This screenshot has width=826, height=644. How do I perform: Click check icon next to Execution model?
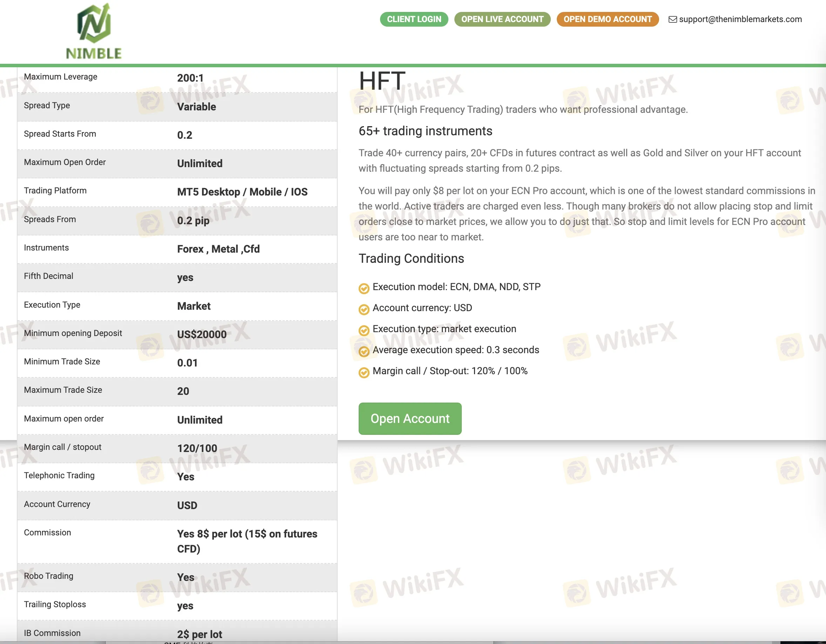click(x=364, y=288)
